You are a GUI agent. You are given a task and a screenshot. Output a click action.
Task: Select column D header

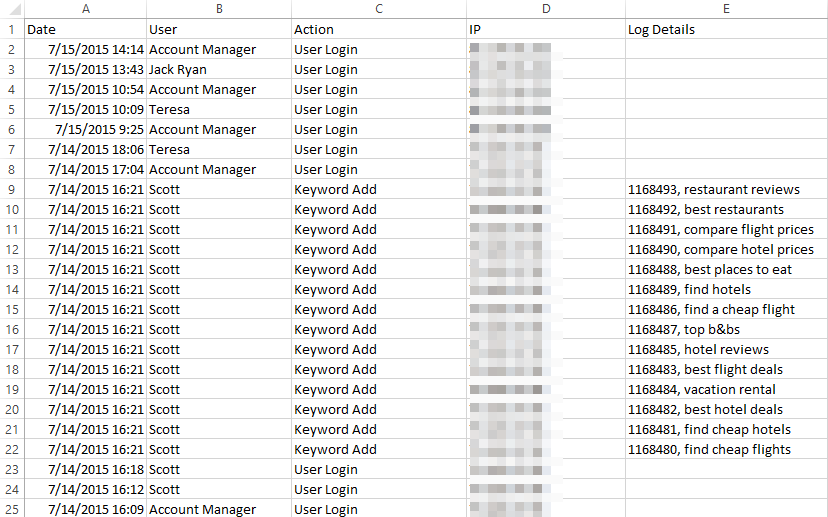pos(545,9)
